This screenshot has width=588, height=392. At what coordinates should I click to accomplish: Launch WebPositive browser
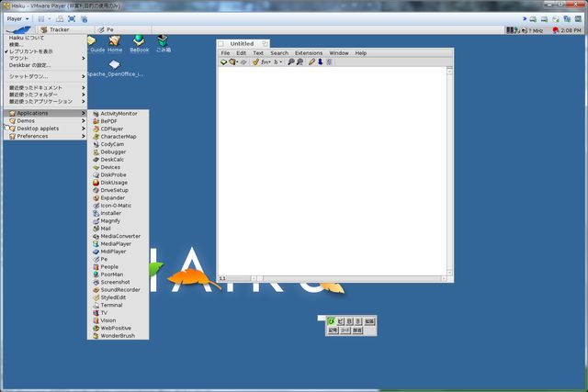coord(119,329)
